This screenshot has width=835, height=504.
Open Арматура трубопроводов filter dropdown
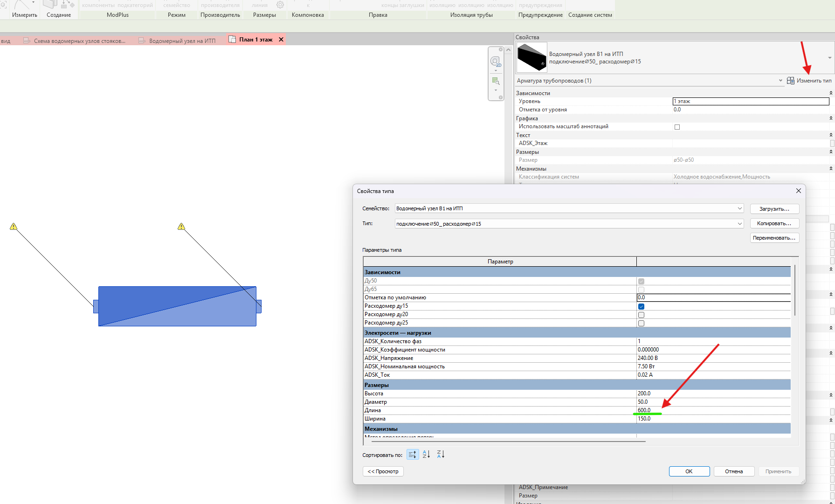tap(780, 81)
